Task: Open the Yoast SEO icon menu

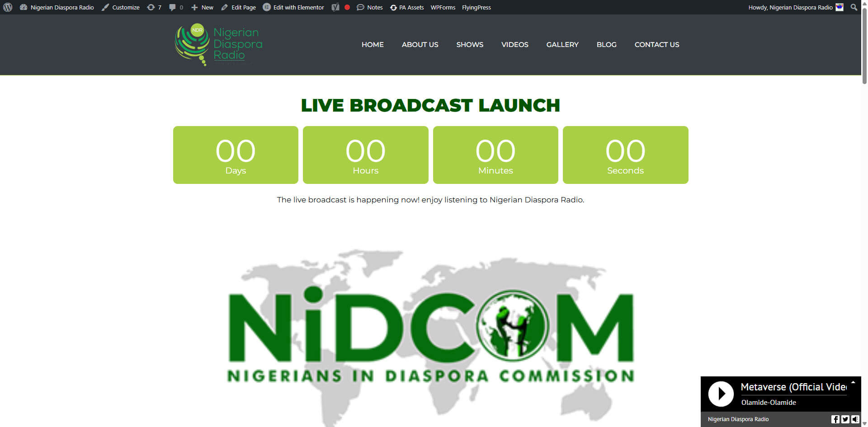Action: pos(335,7)
